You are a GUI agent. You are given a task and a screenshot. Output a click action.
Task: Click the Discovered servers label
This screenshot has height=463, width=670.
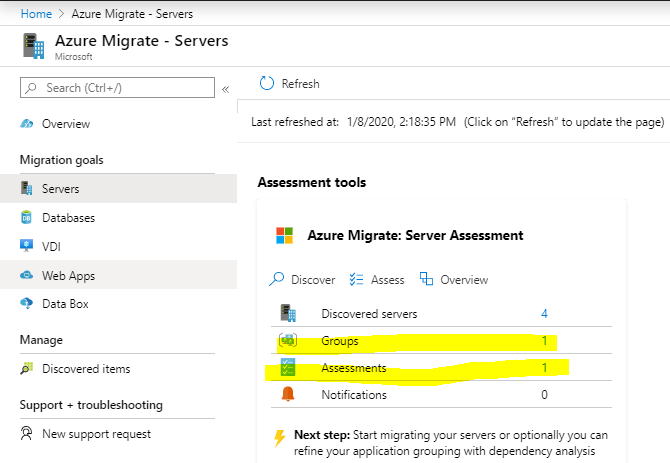tap(369, 314)
